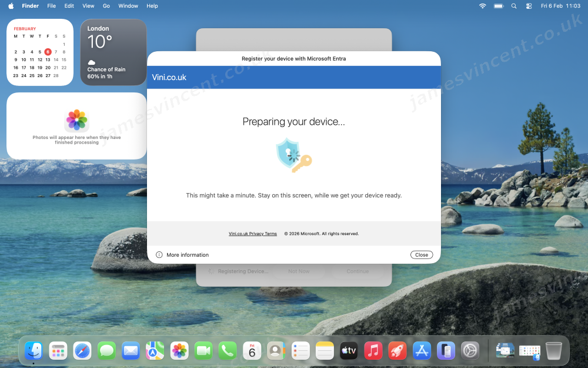Open the File menu in menu bar
The height and width of the screenshot is (368, 588).
coord(51,6)
